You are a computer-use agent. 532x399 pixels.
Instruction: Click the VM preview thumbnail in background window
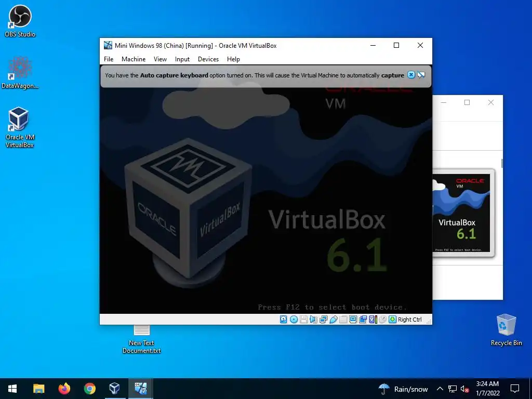(x=463, y=212)
